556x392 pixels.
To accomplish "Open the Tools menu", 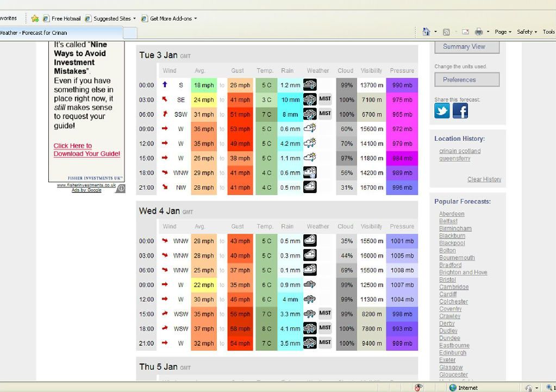I will tap(548, 32).
